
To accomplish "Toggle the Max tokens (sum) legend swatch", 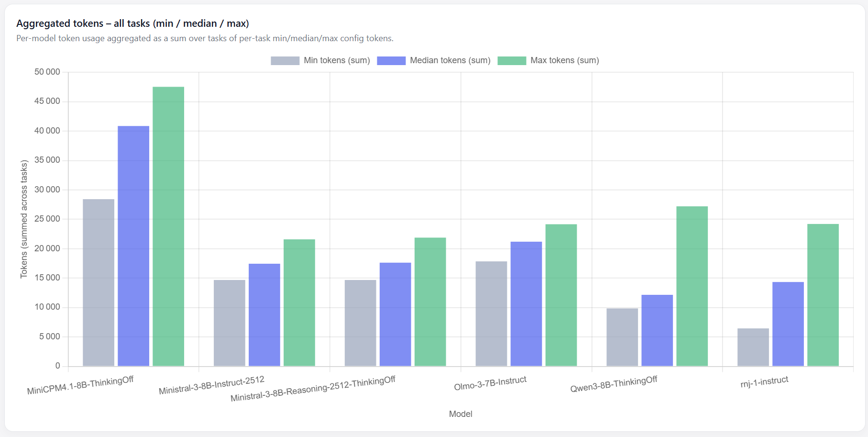I will click(512, 60).
